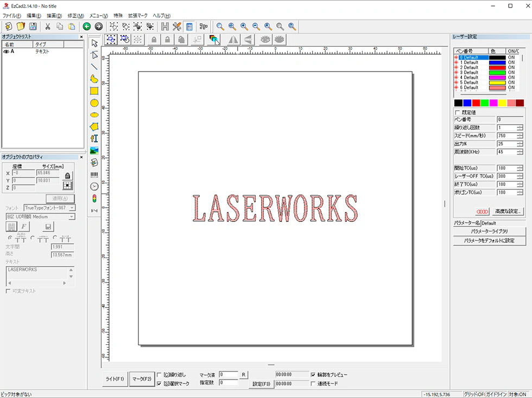The width and height of the screenshot is (532, 398).
Task: Open the 編集(E) menu
Action: (34, 16)
